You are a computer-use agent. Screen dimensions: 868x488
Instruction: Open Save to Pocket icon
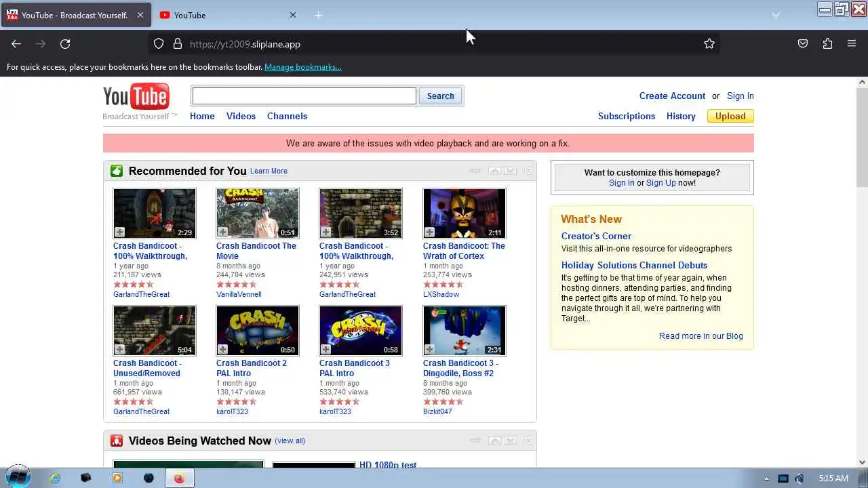tap(803, 44)
